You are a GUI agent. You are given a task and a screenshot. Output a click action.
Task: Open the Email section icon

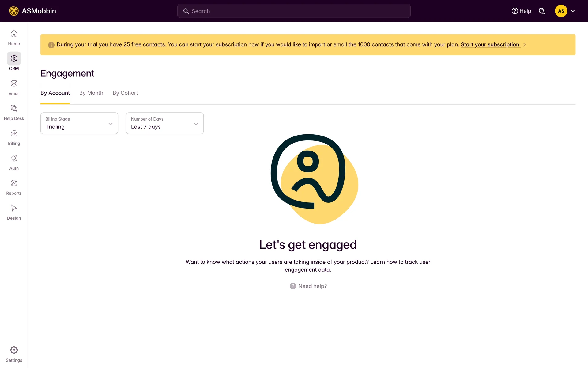pos(14,84)
